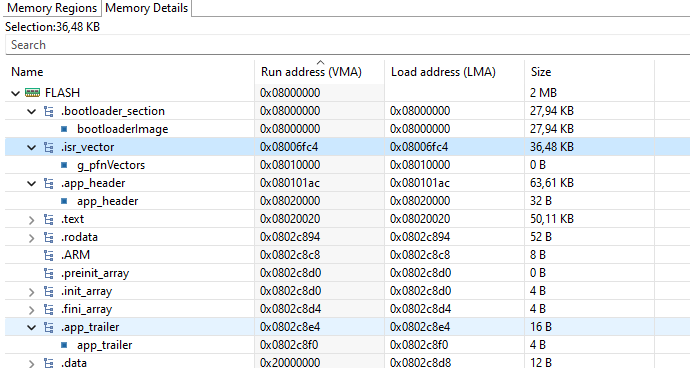
Task: Click the bootloaderImage symbol icon
Action: [x=64, y=129]
